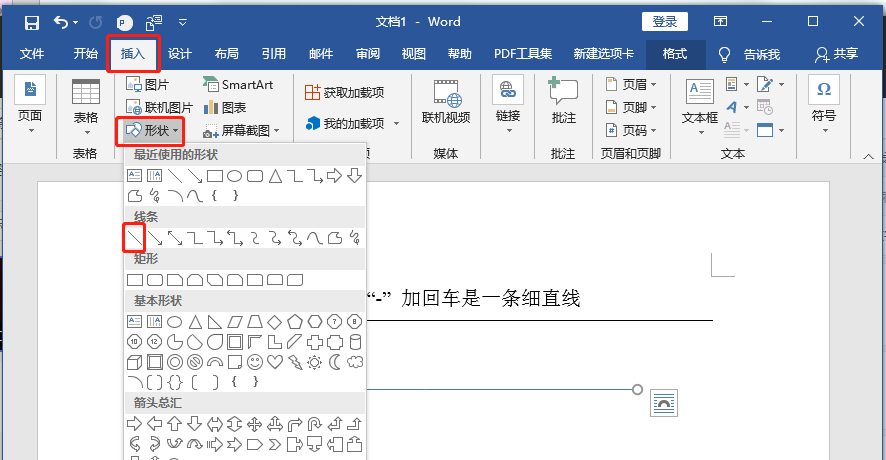Choose the cube shape
This screenshot has height=460, width=886.
click(x=134, y=362)
